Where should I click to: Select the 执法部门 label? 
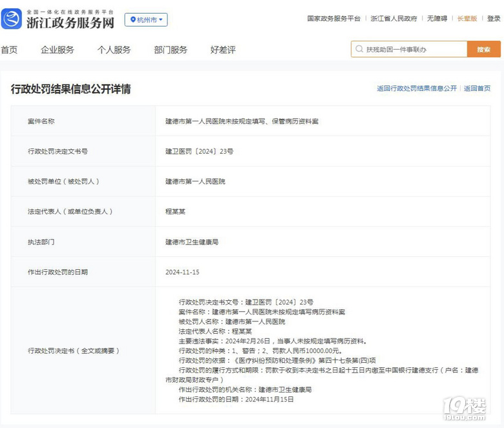click(x=41, y=242)
